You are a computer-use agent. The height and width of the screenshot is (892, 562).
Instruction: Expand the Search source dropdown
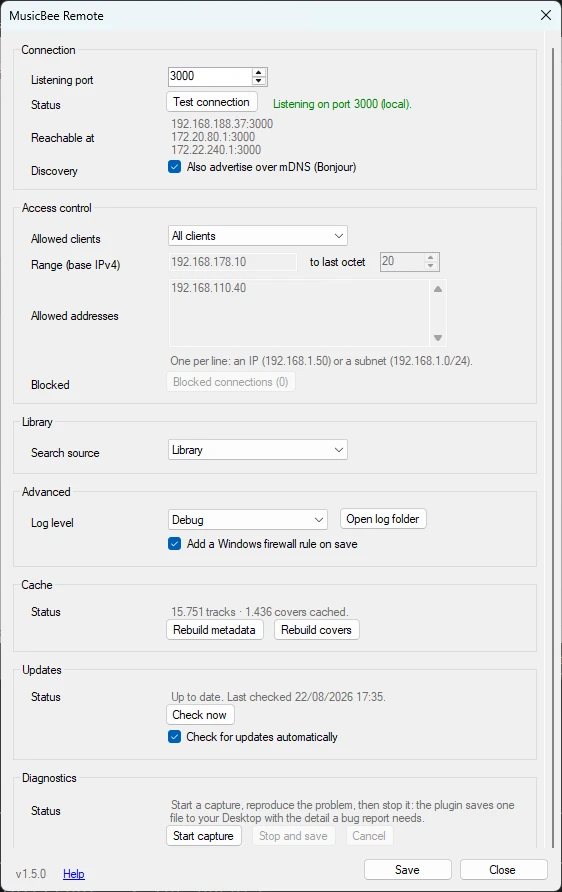(258, 449)
